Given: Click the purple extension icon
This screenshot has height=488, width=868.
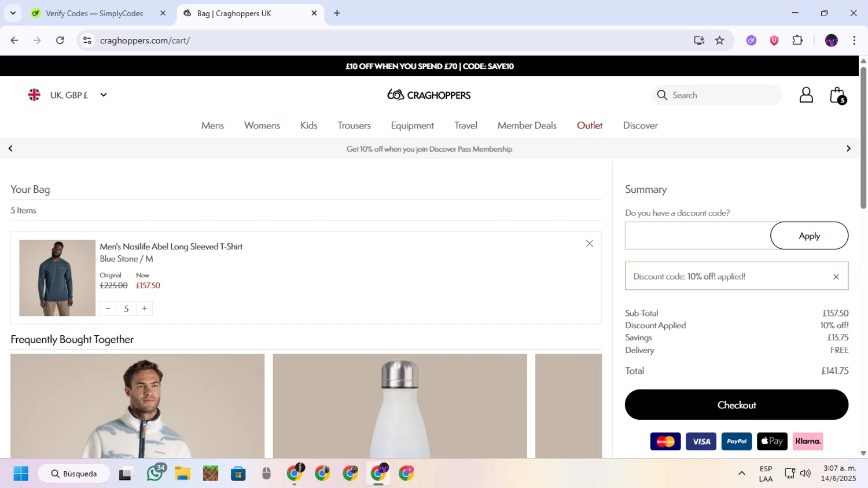Looking at the screenshot, I should [751, 41].
